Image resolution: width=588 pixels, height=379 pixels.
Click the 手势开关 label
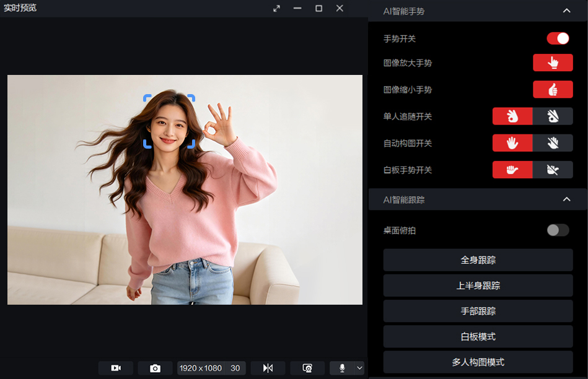coord(400,38)
